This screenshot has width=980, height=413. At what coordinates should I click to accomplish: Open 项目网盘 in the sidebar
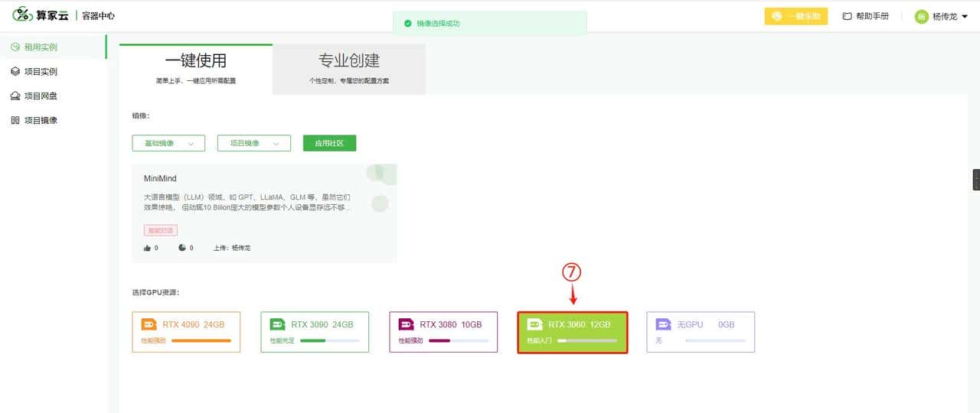click(x=53, y=96)
